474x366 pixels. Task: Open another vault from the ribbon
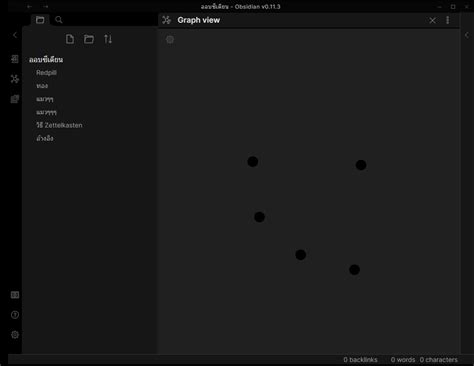pos(15,295)
